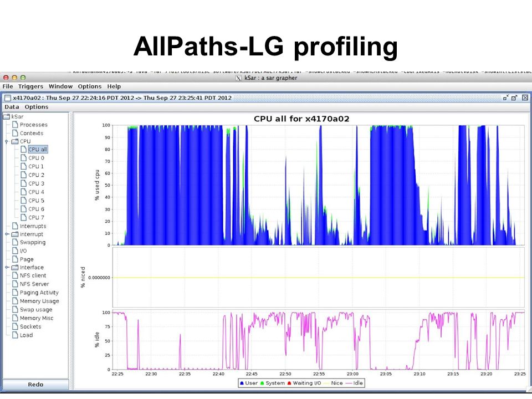Click the CPU 0 page icon
The height and width of the screenshot is (399, 532).
(23, 158)
